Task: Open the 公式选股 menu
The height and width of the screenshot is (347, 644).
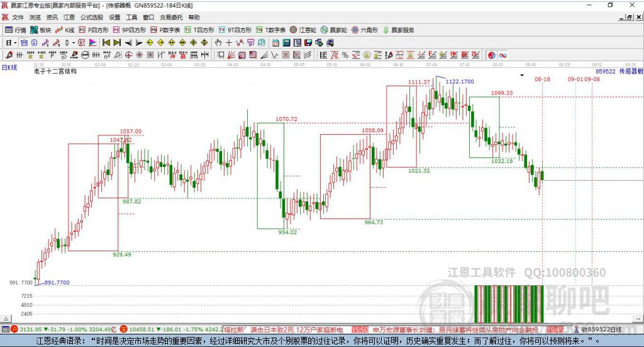Action: 92,17
